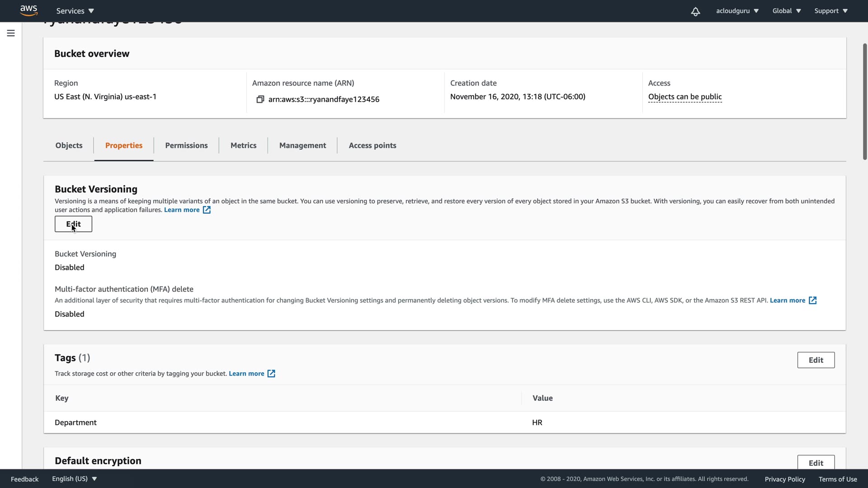The width and height of the screenshot is (868, 488).
Task: Open the acloudguru account dropdown
Action: [737, 11]
